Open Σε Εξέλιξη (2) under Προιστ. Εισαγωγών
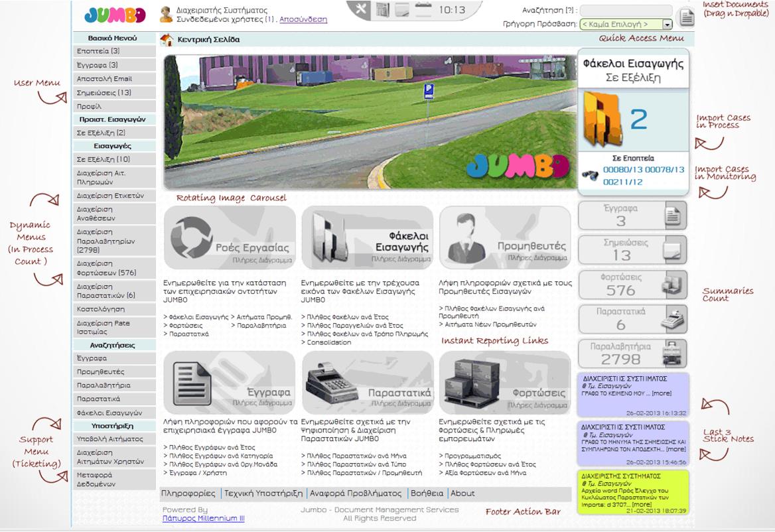 pos(114,133)
